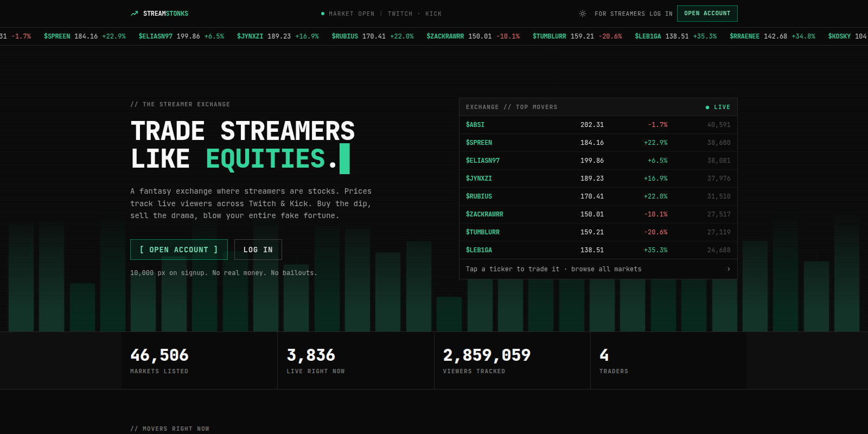Open the For Streamers page

[620, 14]
